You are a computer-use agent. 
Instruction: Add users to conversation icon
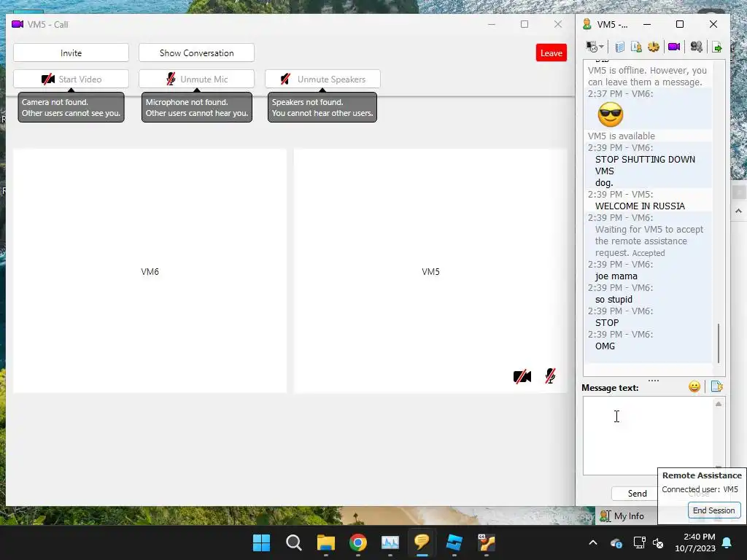pos(696,47)
